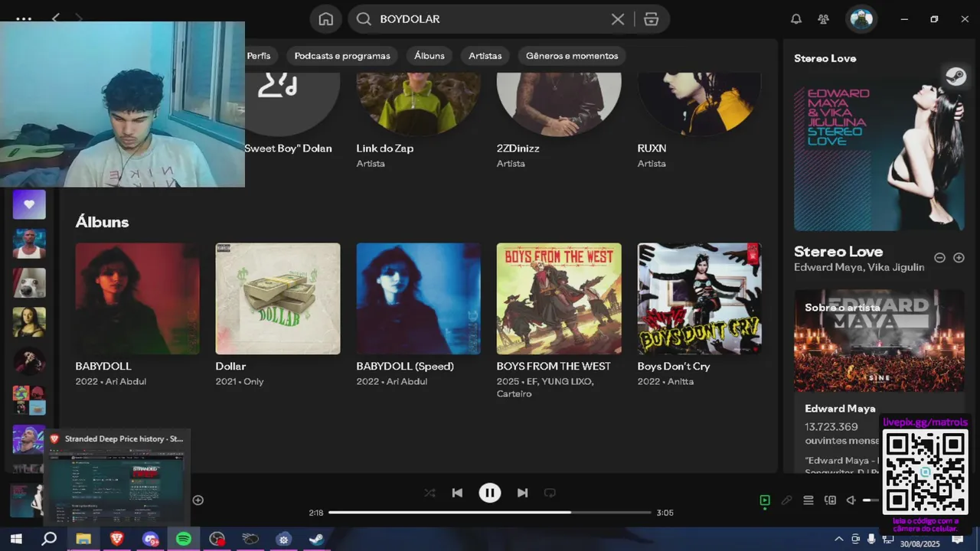Filter results by Álbuns

pyautogui.click(x=430, y=56)
